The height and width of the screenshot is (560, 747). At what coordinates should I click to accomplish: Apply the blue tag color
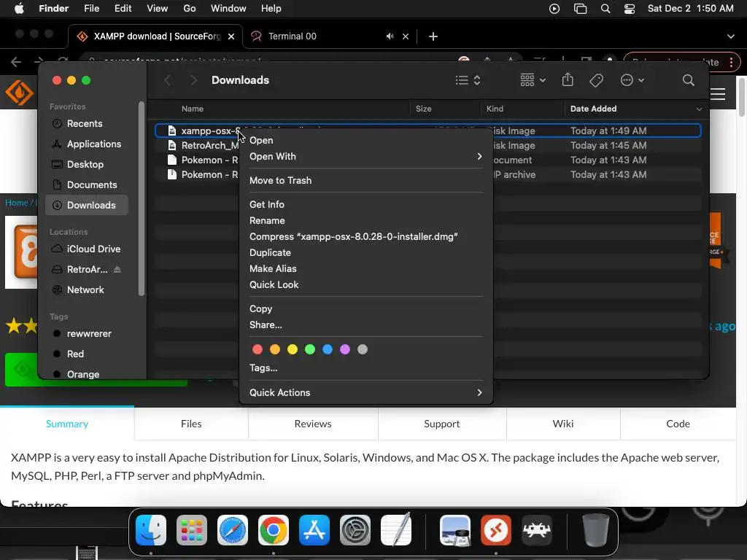tap(328, 349)
